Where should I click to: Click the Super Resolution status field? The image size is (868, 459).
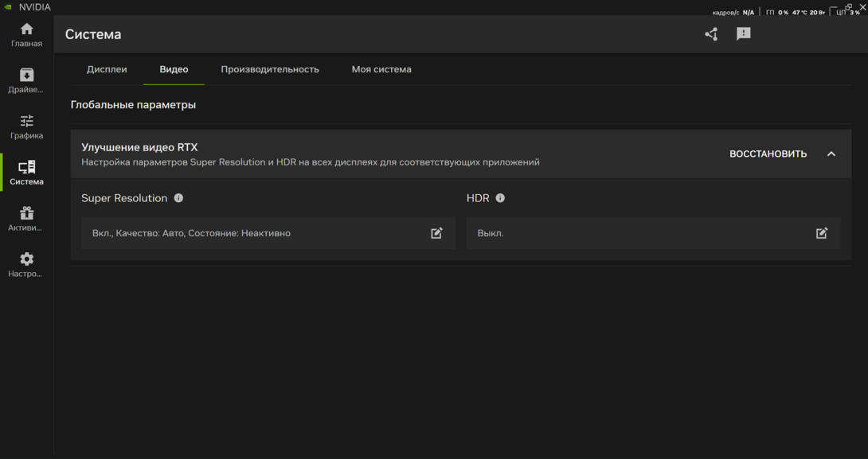[x=268, y=233]
